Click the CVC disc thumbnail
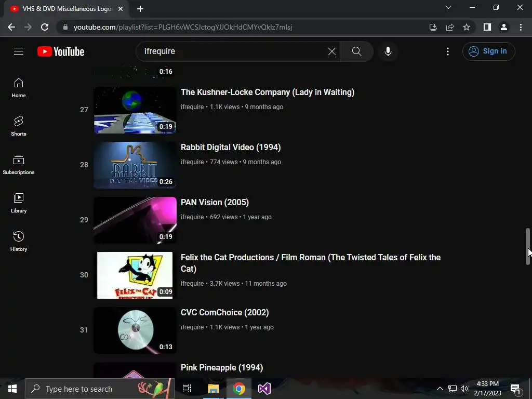 (x=135, y=330)
